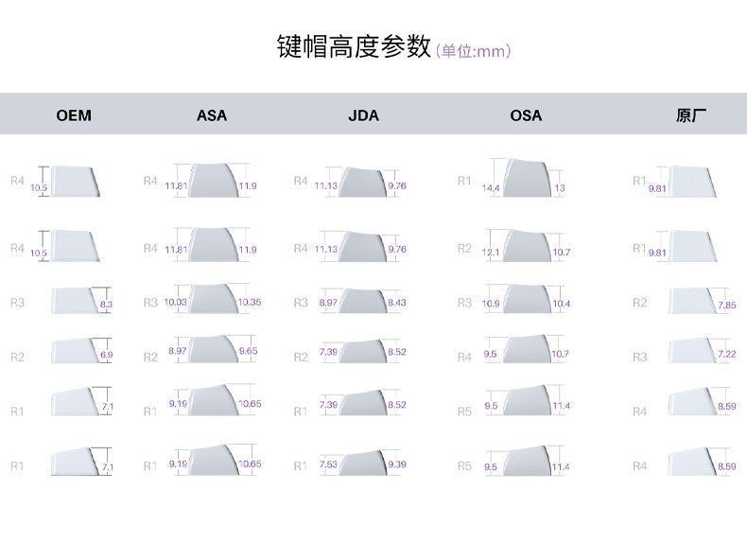Click the 原厂 column header
747x560 pixels.
pyautogui.click(x=691, y=115)
